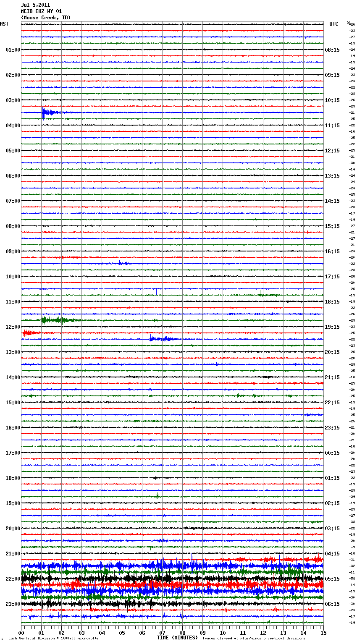Screen dimensions: 357x644
Task: Select the 15:00 MST time label
Action: pos(13,403)
